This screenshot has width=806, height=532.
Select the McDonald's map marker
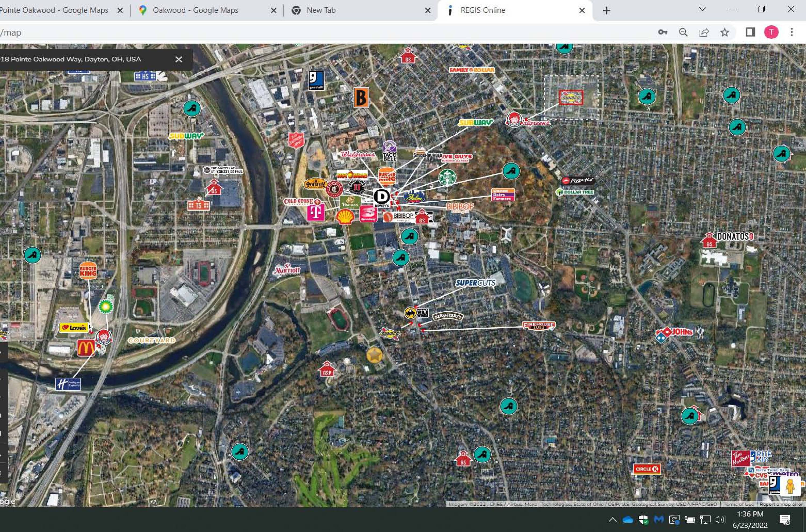coord(86,348)
